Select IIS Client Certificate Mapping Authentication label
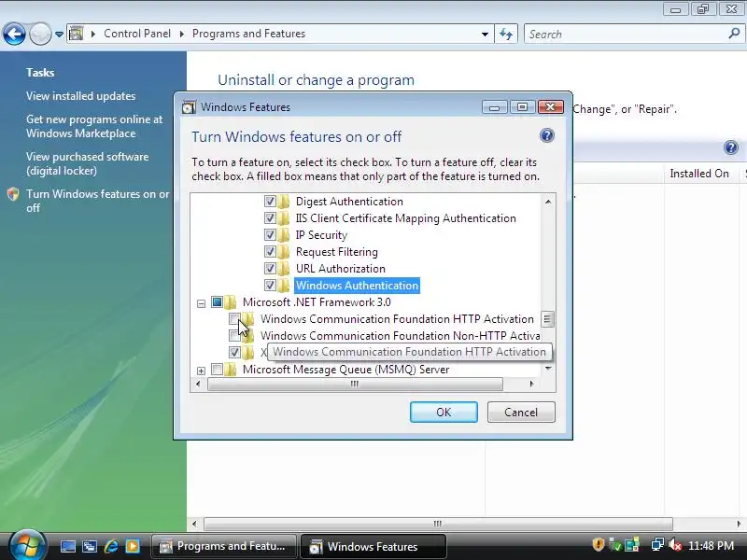The height and width of the screenshot is (560, 747). 405,218
